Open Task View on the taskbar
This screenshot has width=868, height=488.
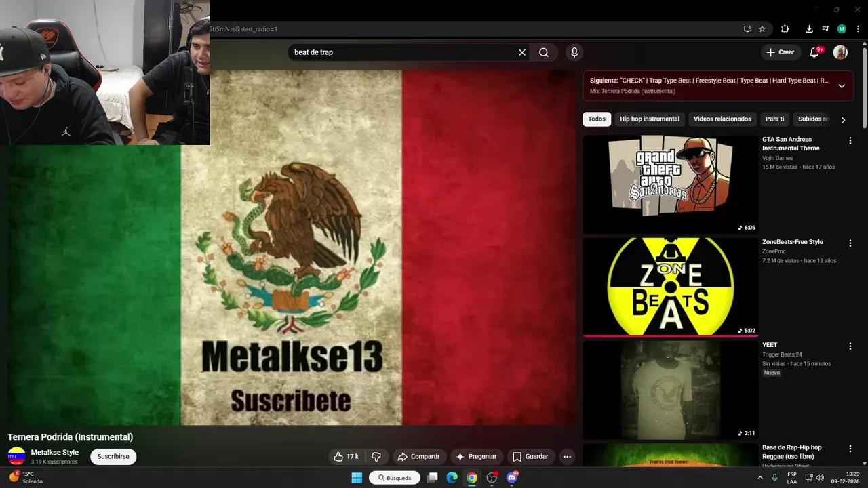tap(433, 478)
